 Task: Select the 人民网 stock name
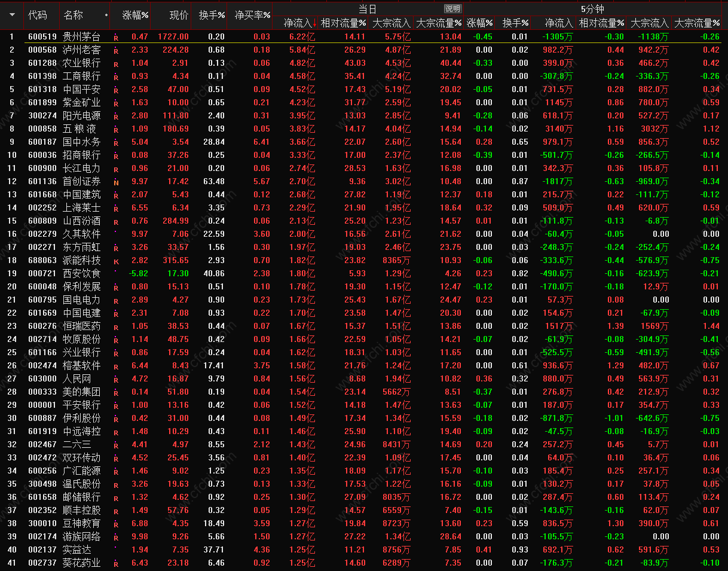[x=77, y=378]
